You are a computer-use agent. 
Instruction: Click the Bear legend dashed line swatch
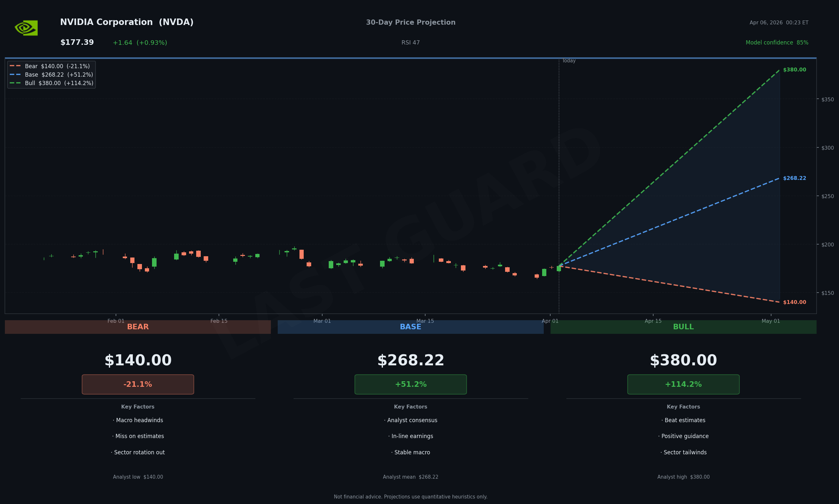click(15, 66)
